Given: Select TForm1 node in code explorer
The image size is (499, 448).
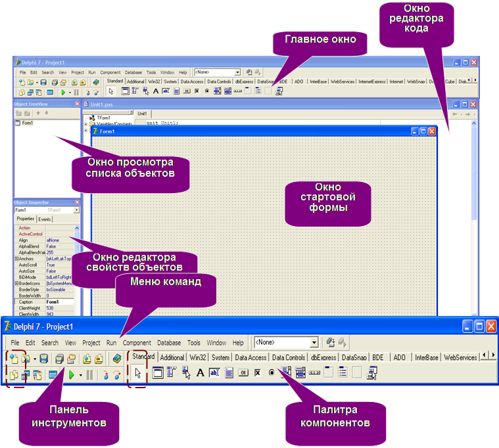Looking at the screenshot, I should [103, 118].
